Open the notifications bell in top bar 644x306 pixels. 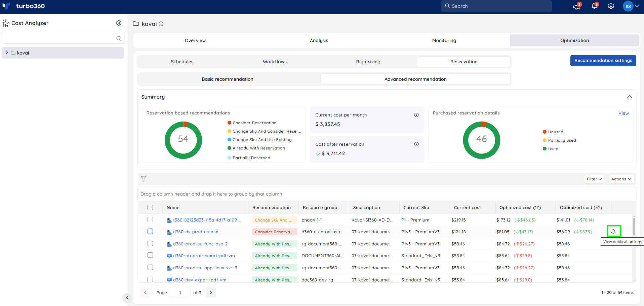(x=594, y=6)
